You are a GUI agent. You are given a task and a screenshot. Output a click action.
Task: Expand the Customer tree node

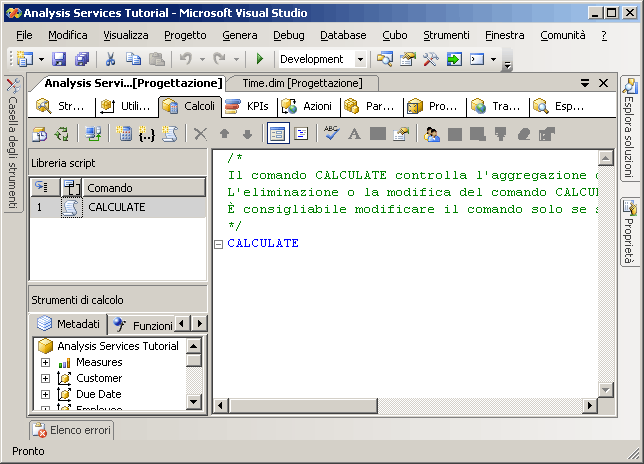click(x=45, y=378)
